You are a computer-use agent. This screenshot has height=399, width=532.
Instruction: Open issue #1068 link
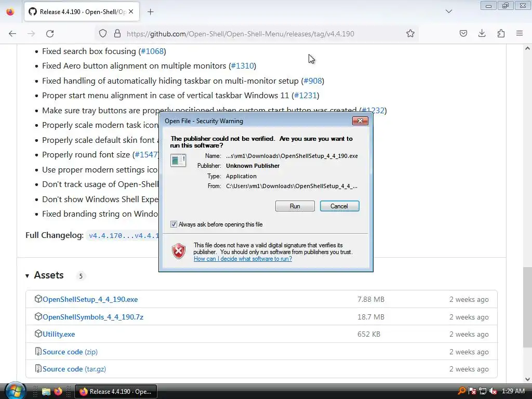pos(152,51)
